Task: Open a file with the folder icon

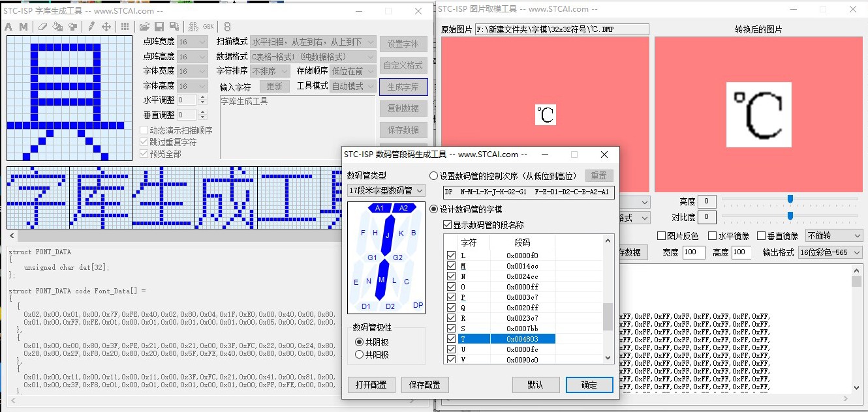Action: (144, 27)
